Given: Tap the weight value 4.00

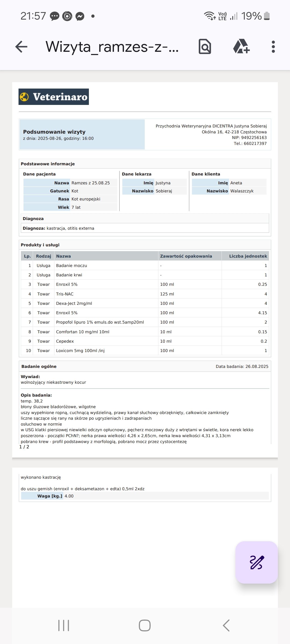Looking at the screenshot, I should coord(69,496).
